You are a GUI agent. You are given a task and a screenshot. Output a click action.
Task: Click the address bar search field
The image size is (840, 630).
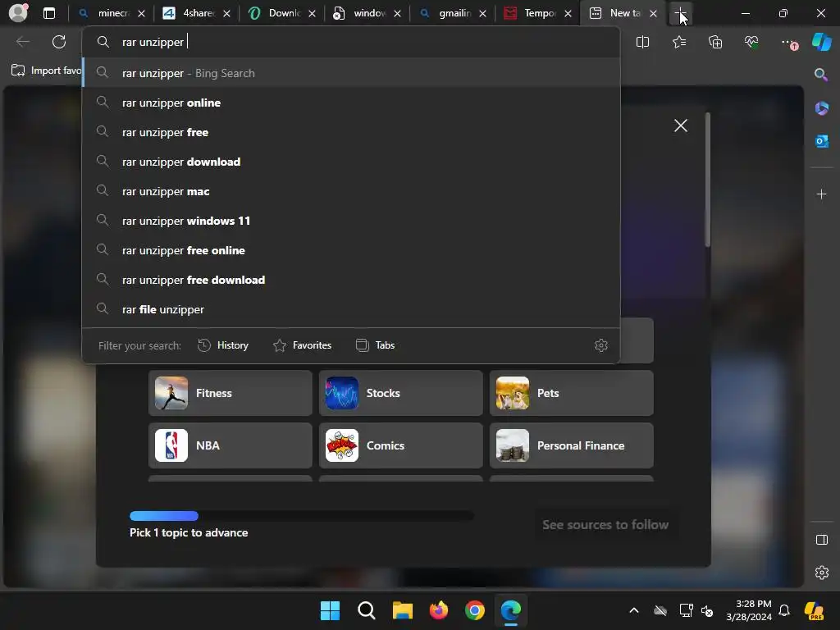click(x=351, y=42)
